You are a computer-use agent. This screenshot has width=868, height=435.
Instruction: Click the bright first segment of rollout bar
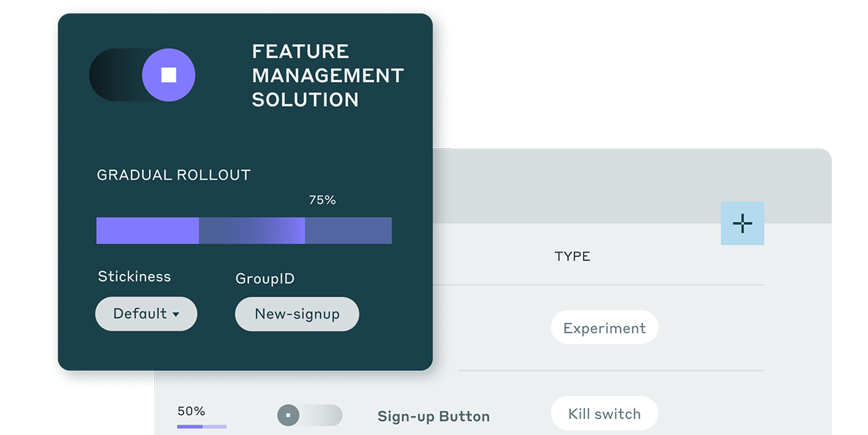(148, 231)
